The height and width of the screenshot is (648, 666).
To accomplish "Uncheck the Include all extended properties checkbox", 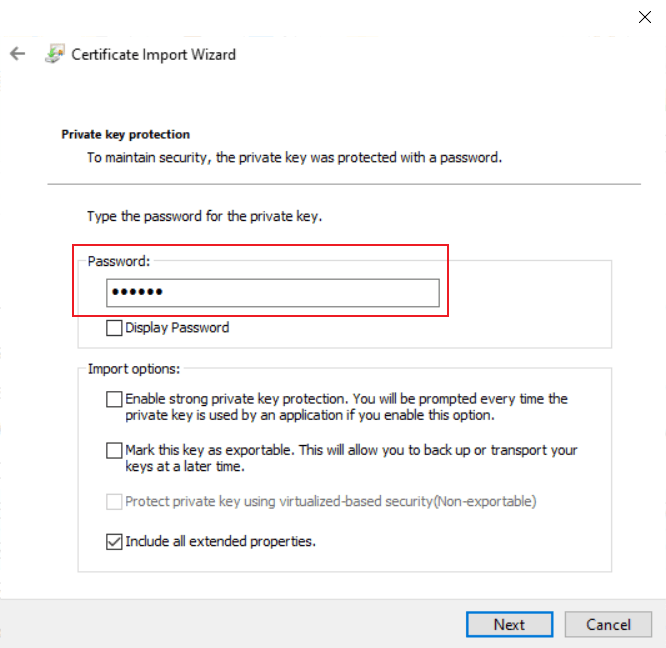I will click(x=114, y=542).
